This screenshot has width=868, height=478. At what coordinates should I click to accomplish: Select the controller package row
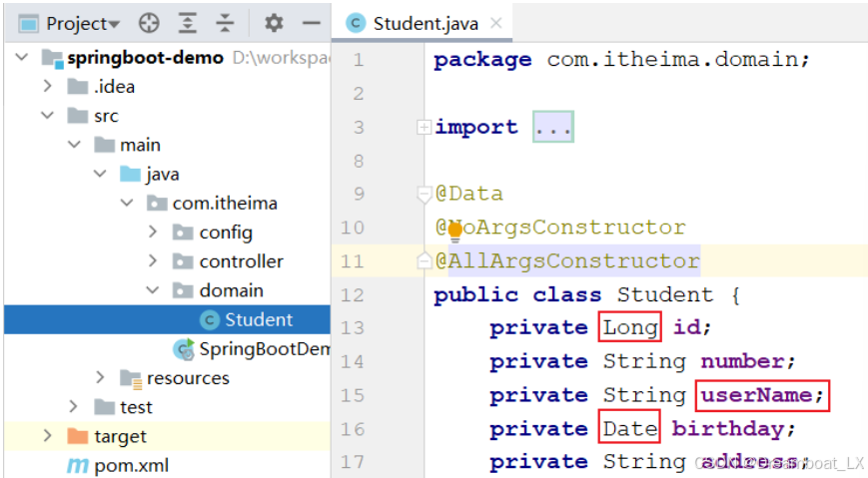click(167, 261)
